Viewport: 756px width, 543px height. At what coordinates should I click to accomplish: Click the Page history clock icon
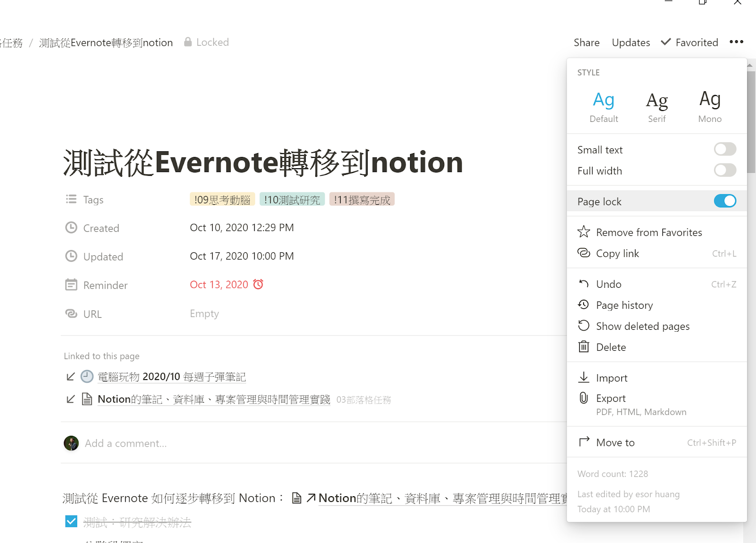[x=584, y=305]
